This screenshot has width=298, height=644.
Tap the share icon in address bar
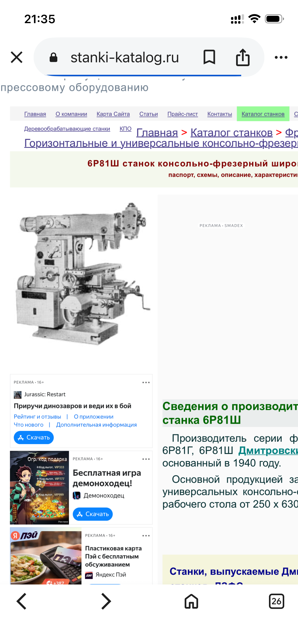(243, 57)
